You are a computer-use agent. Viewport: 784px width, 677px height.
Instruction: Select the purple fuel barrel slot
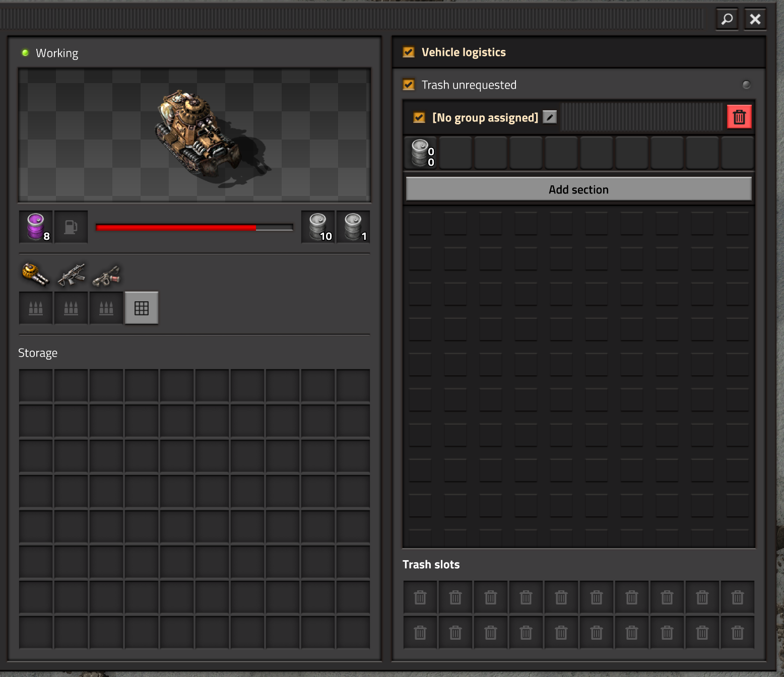coord(36,227)
